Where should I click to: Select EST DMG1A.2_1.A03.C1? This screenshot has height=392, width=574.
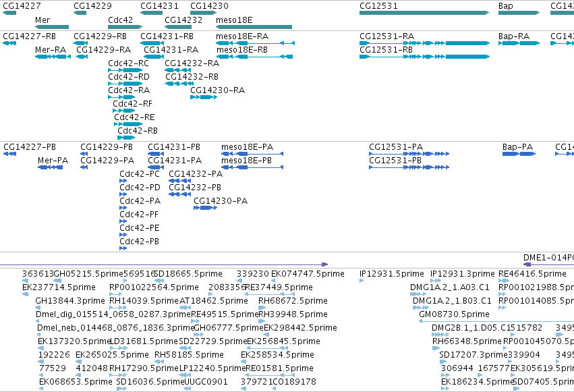pyautogui.click(x=449, y=287)
